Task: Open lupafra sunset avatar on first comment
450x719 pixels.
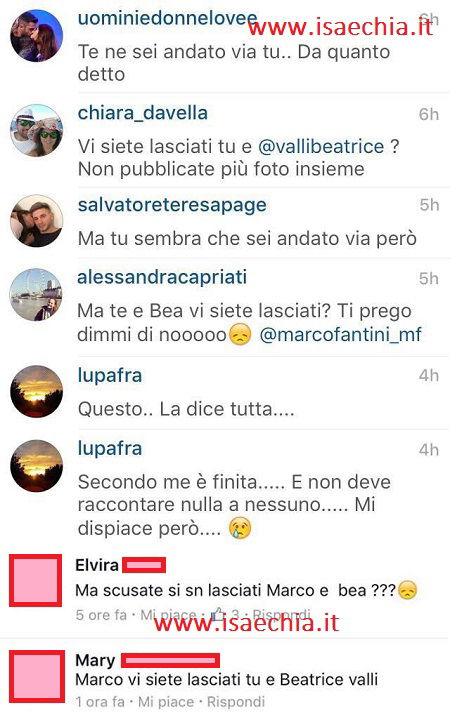Action: click(x=36, y=391)
